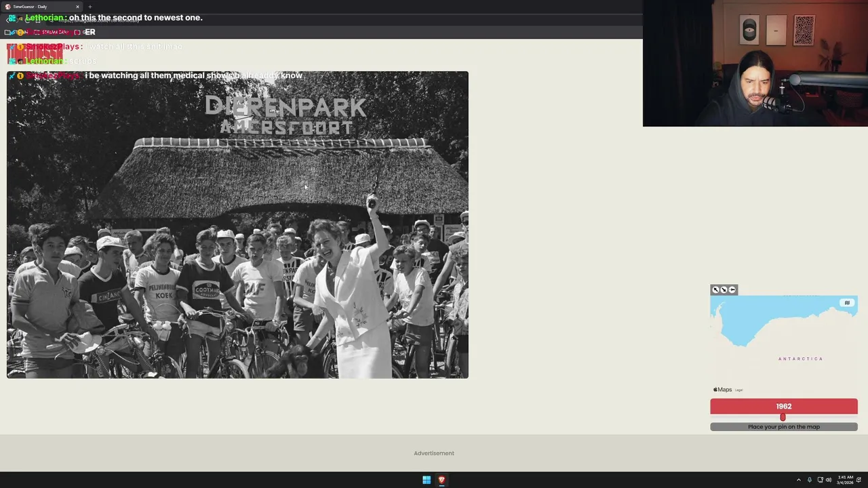Click the microphone tray icon
The width and height of the screenshot is (868, 488).
(x=810, y=480)
